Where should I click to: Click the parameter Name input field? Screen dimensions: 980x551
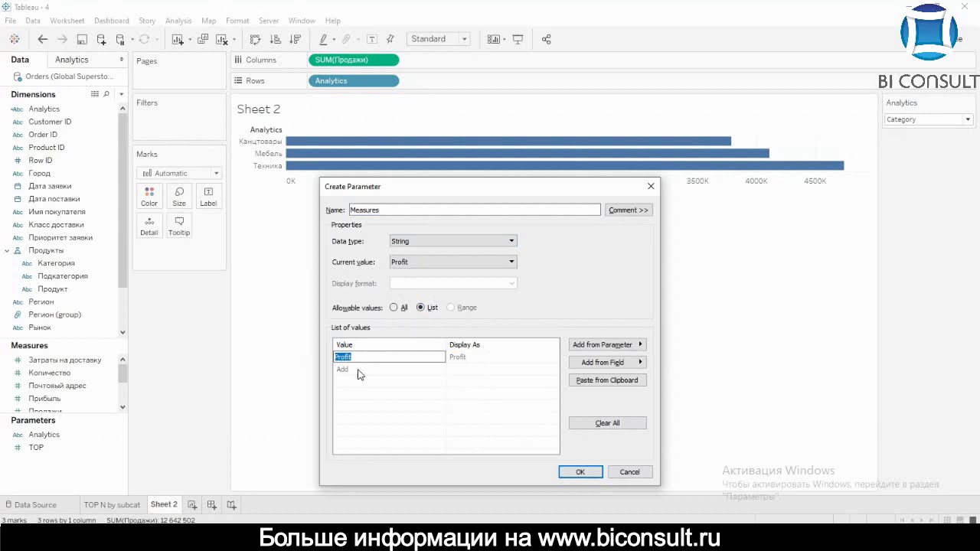pos(475,210)
